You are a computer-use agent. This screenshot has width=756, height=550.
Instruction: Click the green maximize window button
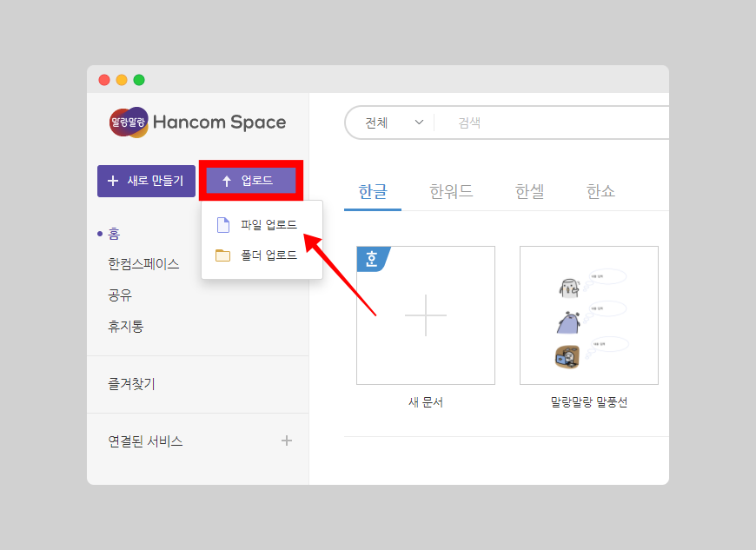coord(139,80)
